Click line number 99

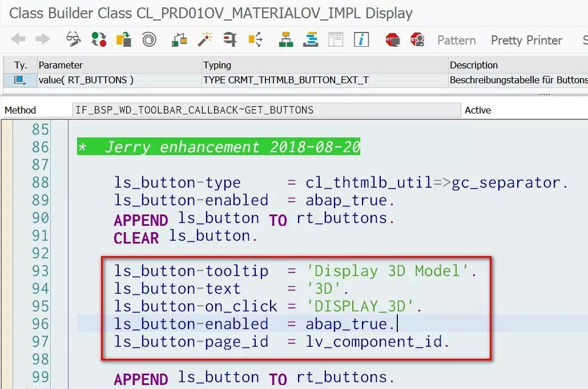(40, 377)
